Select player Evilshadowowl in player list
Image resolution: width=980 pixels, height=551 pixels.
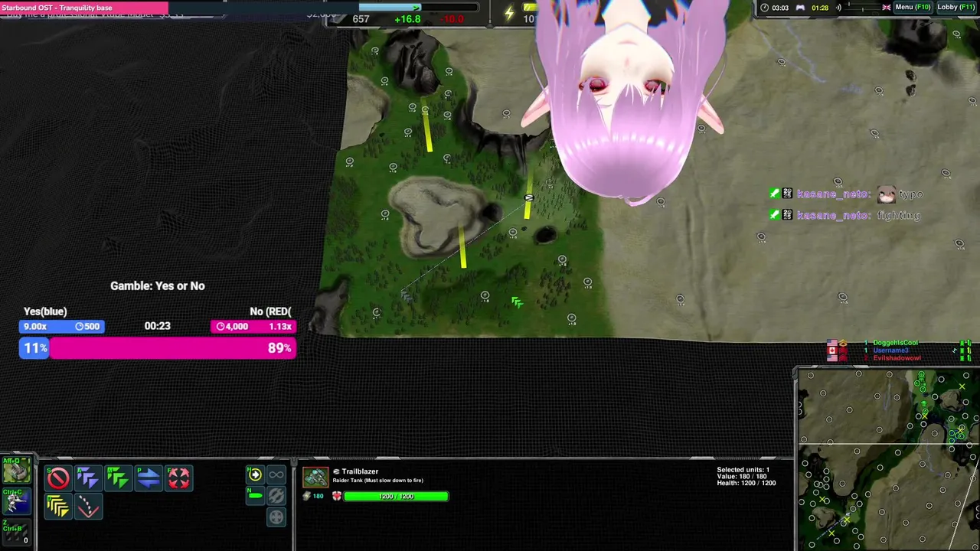(x=897, y=358)
